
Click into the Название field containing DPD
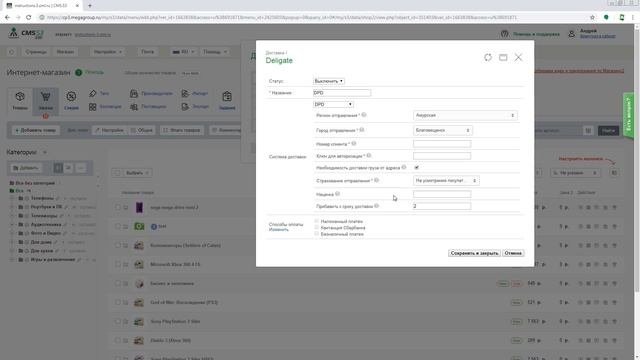(x=342, y=93)
